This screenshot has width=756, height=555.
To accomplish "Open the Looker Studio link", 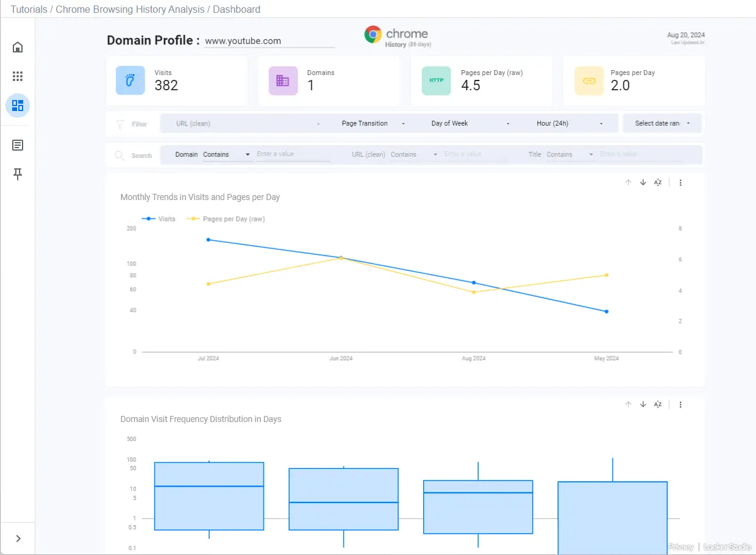I will (x=727, y=547).
